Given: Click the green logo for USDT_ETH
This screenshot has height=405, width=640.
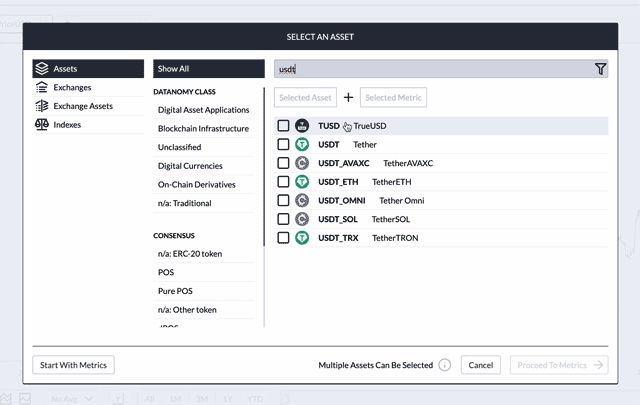Looking at the screenshot, I should click(x=302, y=182).
